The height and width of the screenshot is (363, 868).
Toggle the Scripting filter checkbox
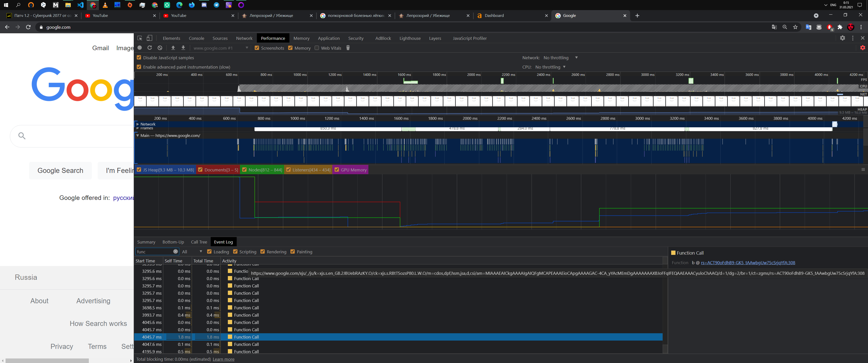[235, 252]
